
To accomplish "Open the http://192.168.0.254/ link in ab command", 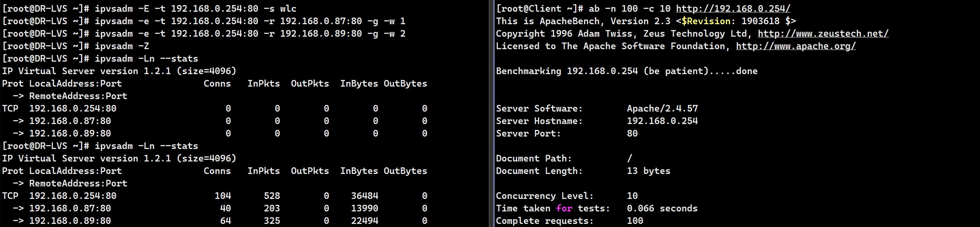I will click(733, 9).
